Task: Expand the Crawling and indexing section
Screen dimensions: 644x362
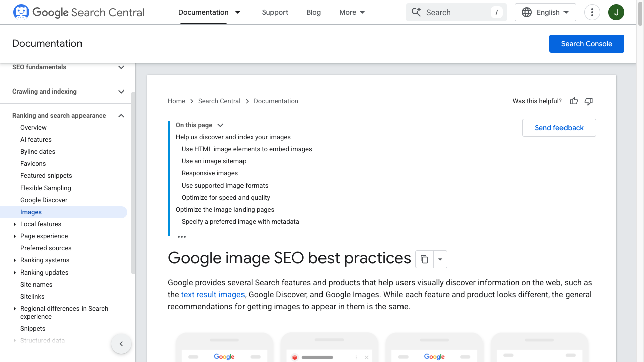Action: tap(121, 92)
